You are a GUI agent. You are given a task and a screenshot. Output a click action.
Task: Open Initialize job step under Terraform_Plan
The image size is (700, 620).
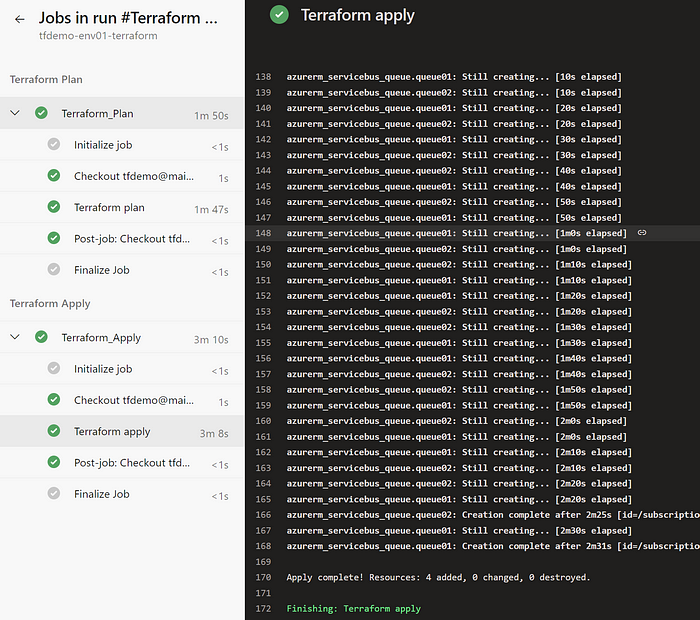[122, 145]
